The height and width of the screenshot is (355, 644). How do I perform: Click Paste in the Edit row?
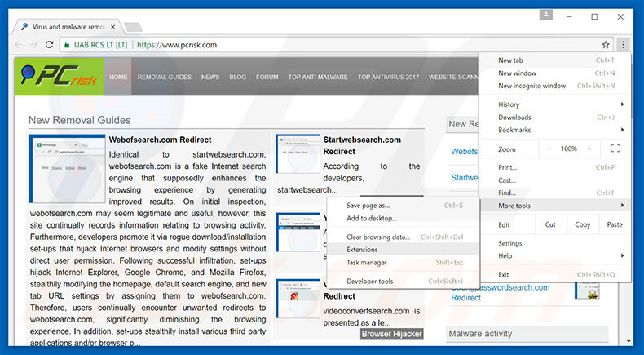615,224
